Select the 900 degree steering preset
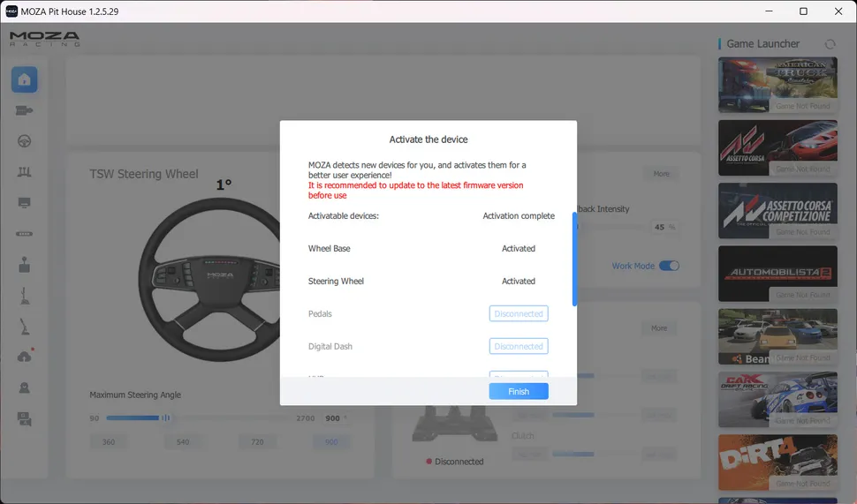The width and height of the screenshot is (857, 504). click(x=332, y=441)
